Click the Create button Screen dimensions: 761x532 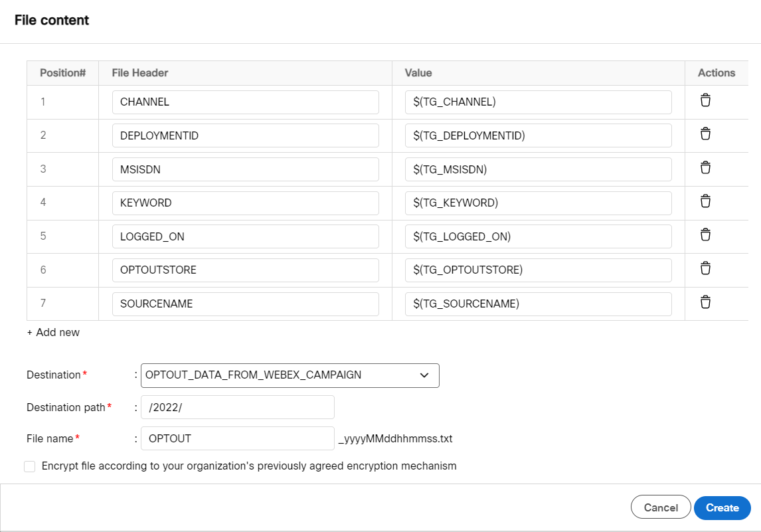coord(722,507)
